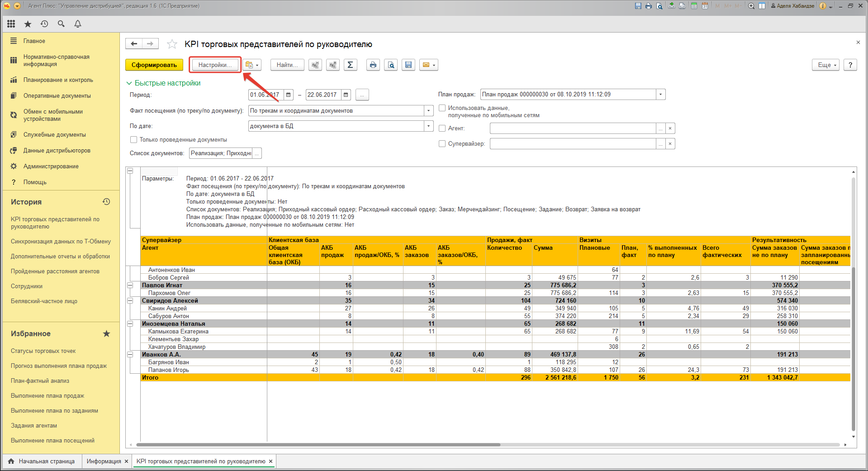Viewport: 868px width, 471px height.
Task: Expand all report groups icon
Action: click(333, 65)
